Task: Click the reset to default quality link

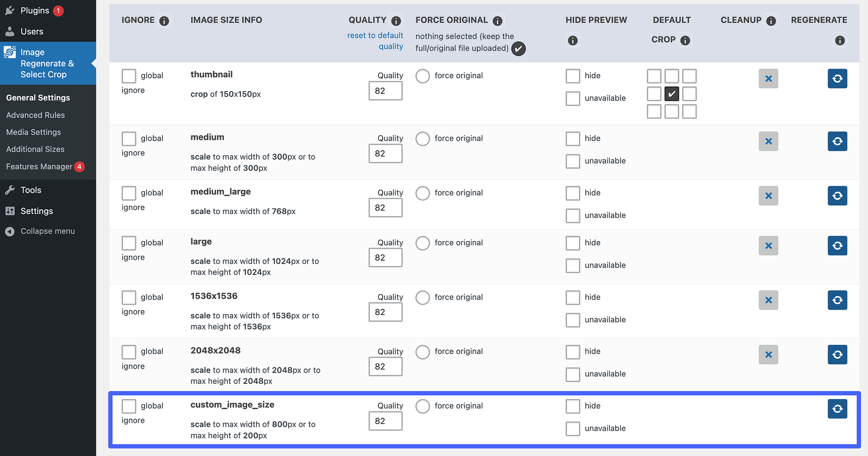Action: pyautogui.click(x=375, y=40)
